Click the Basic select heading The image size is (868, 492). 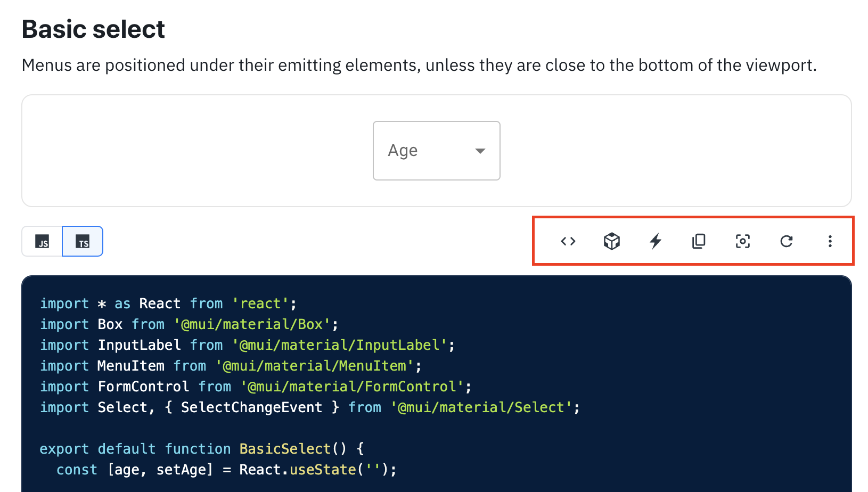(x=93, y=29)
